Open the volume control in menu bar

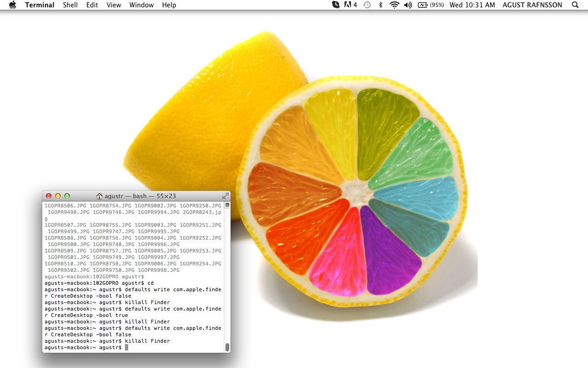point(408,5)
